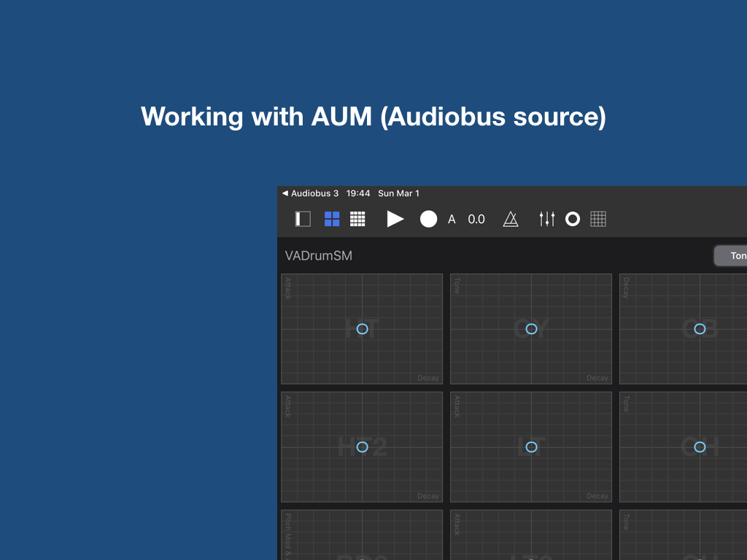Start recording with the record circle
The height and width of the screenshot is (560, 747).
tap(429, 219)
